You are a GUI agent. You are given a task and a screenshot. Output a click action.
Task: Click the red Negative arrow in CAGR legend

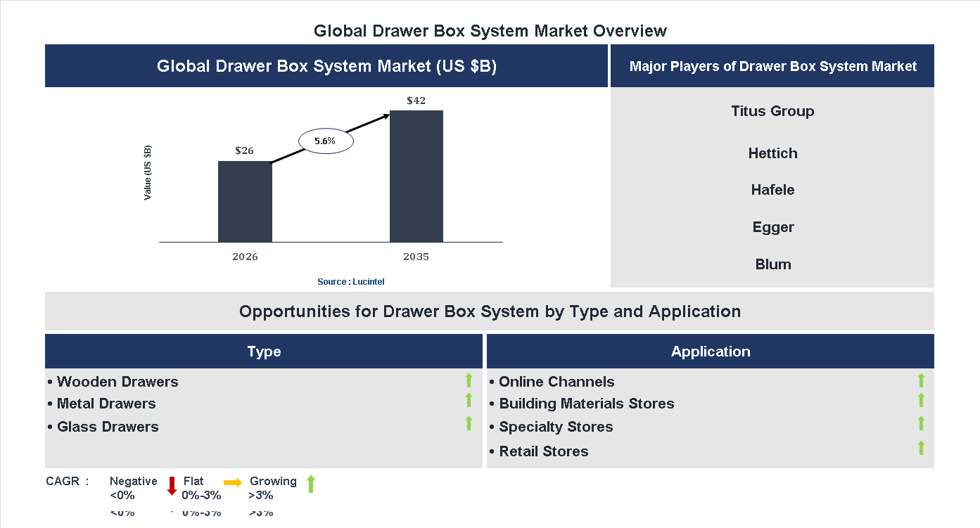coord(171,485)
